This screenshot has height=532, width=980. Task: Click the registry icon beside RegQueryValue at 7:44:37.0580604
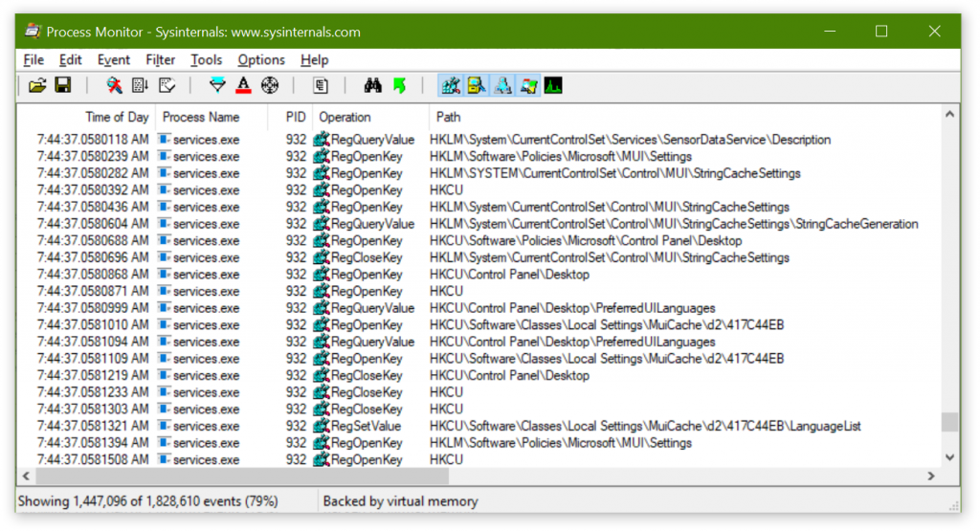point(322,224)
